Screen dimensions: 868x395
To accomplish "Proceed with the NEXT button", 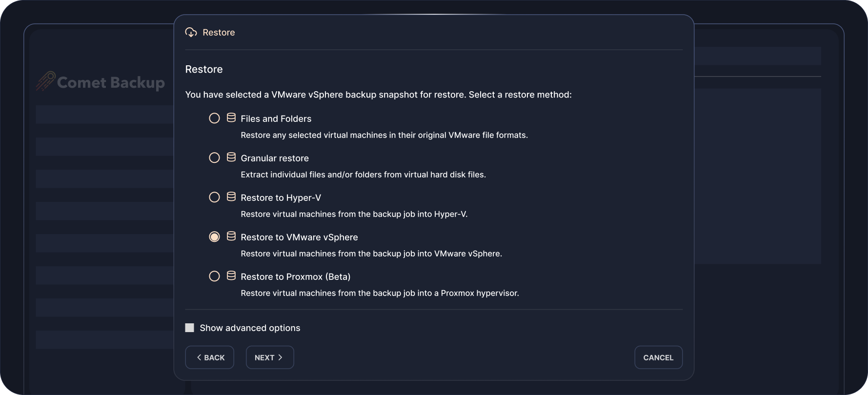I will 269,357.
